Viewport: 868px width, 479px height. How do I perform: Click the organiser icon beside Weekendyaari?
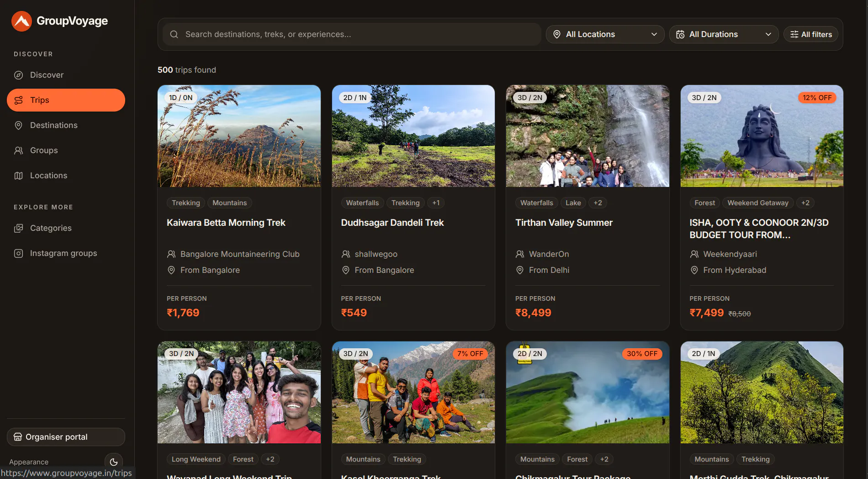point(694,254)
